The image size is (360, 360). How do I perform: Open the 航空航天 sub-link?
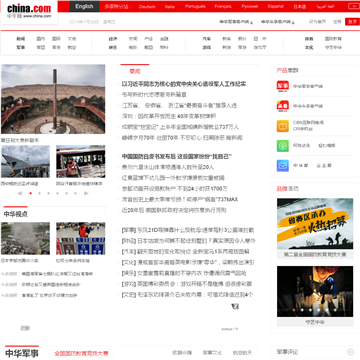tap(242, 353)
